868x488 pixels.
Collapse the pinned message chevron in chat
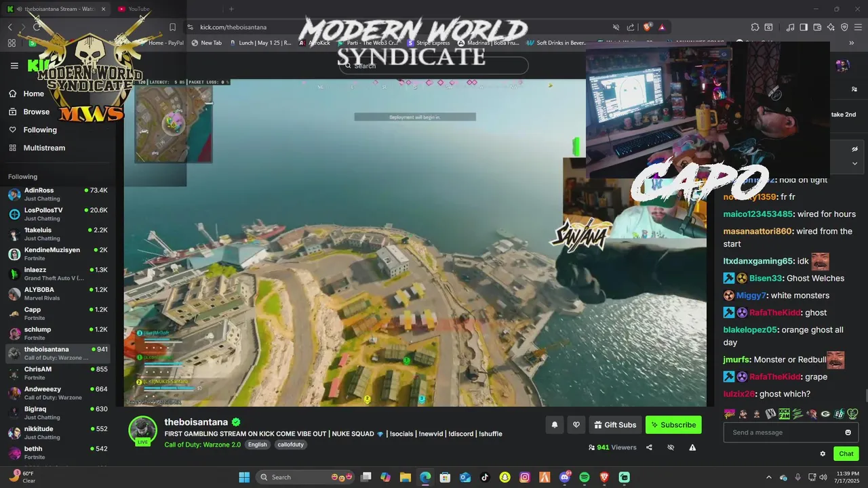[x=854, y=163]
